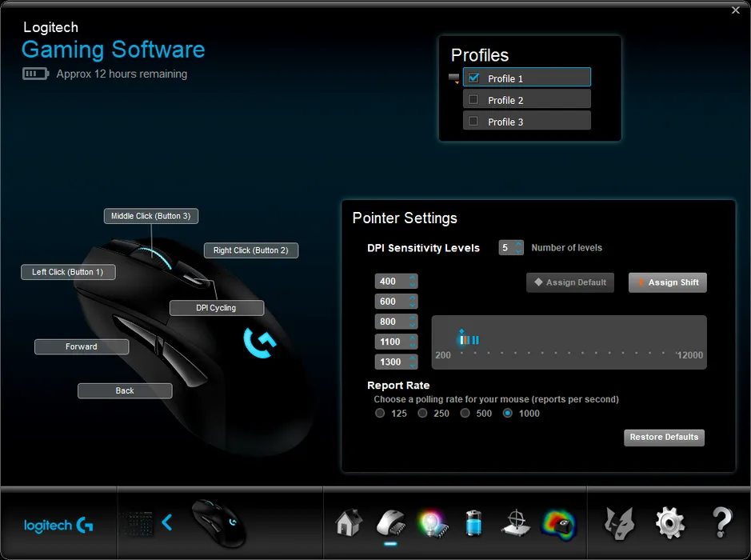Click the DPI Cycling button label

coord(217,308)
